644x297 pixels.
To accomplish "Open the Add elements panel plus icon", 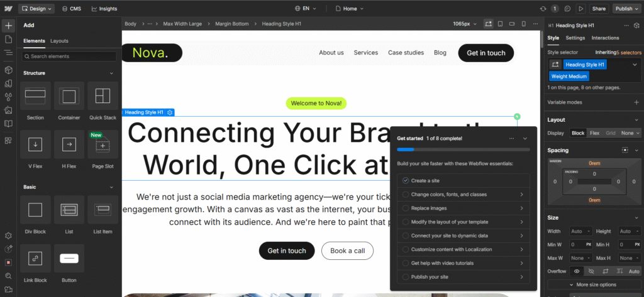I will [8, 26].
